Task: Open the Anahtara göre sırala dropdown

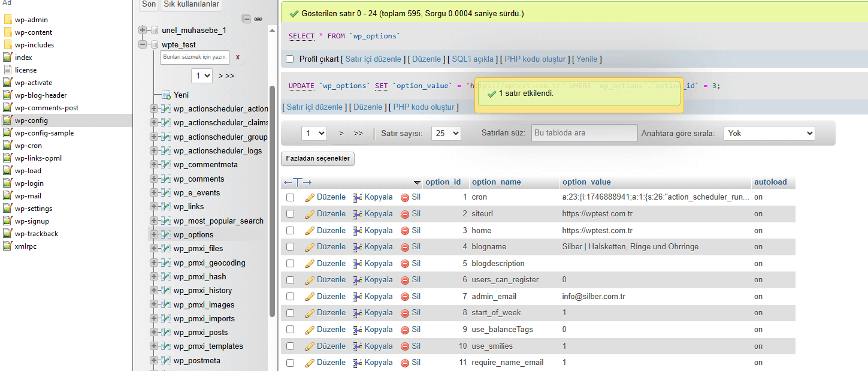Action: [x=769, y=133]
